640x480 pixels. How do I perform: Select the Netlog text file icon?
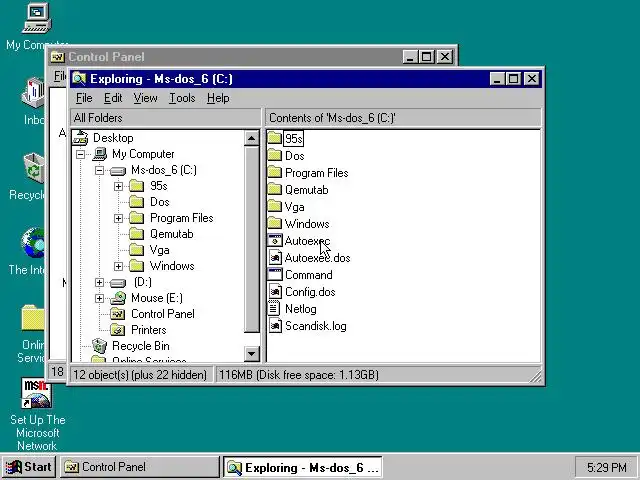275,309
